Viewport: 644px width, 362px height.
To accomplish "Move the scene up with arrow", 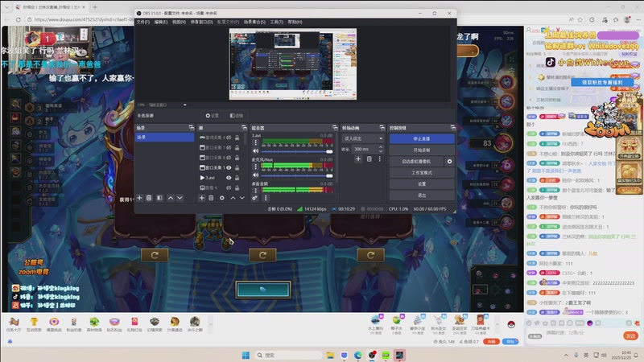I will (x=171, y=198).
